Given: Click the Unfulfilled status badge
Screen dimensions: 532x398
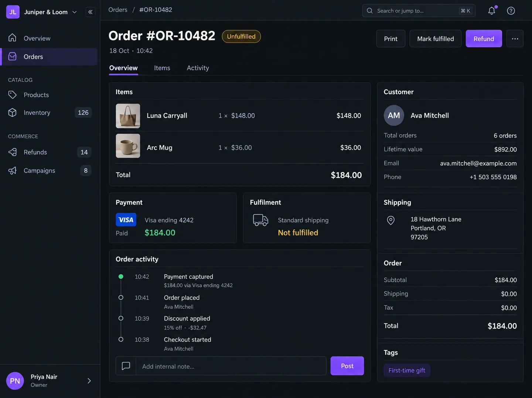Looking at the screenshot, I should click(241, 36).
